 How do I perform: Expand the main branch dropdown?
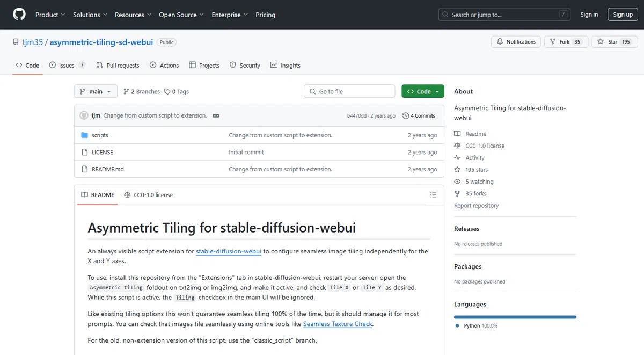coord(96,92)
